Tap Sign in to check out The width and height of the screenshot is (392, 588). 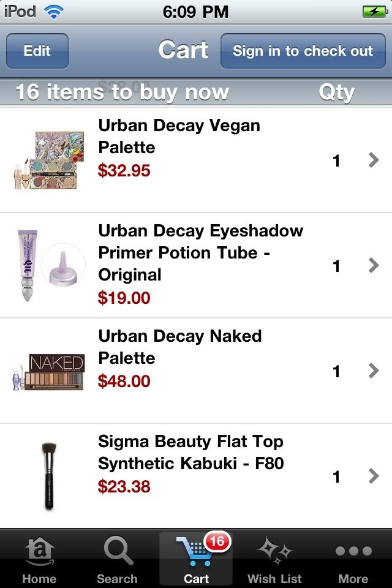click(x=303, y=51)
